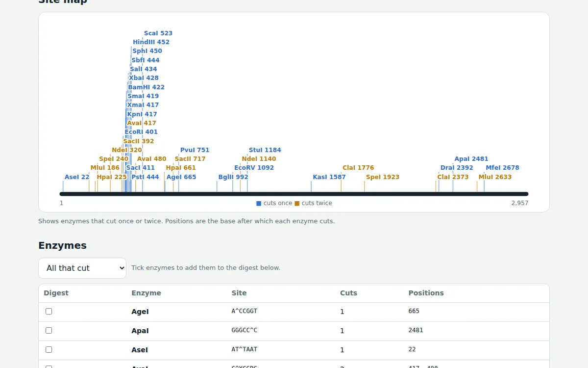
Task: Tick the AseI digest checkbox
Action: tap(49, 350)
